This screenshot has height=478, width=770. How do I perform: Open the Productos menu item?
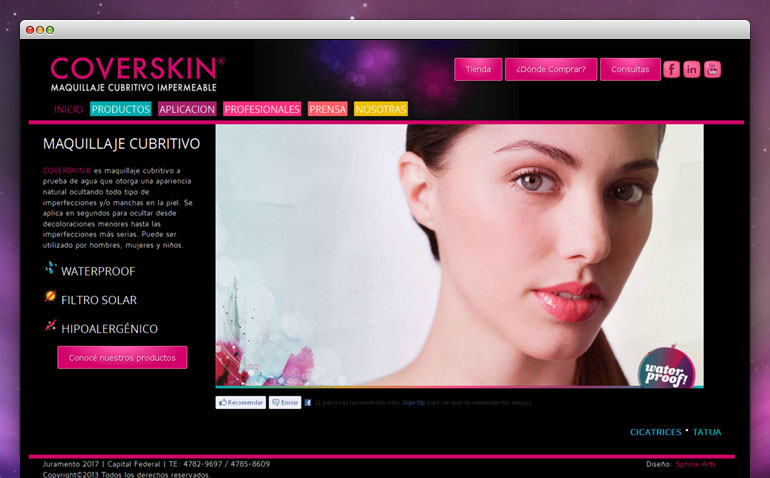121,109
